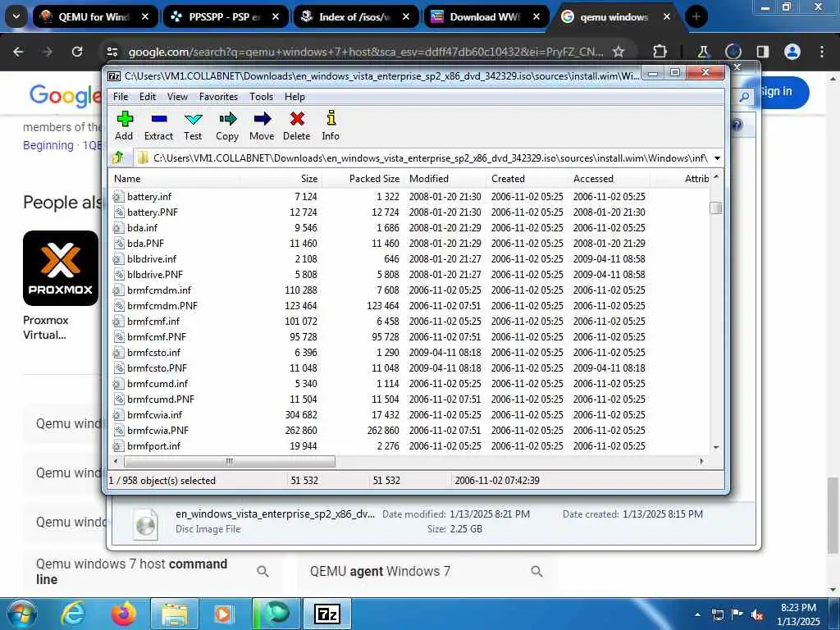The width and height of the screenshot is (840, 630).
Task: Select the battery.PNF file
Action: click(x=152, y=212)
